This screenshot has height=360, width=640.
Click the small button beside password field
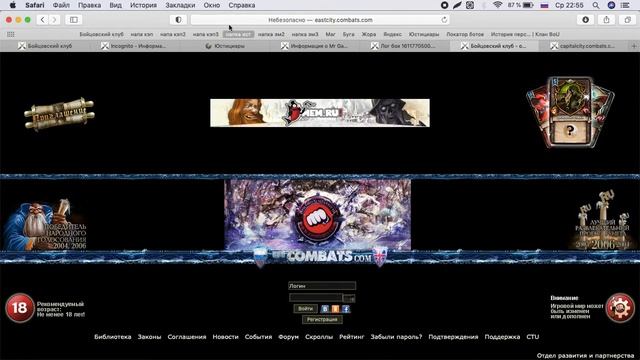349,298
